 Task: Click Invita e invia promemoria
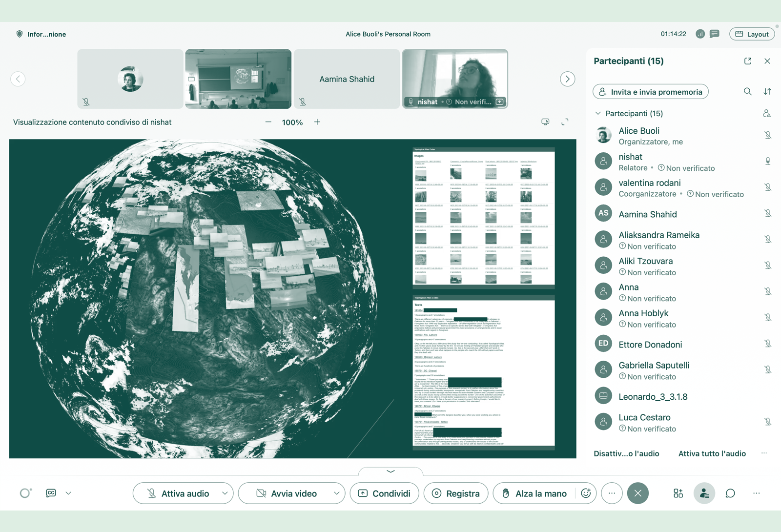pos(650,92)
